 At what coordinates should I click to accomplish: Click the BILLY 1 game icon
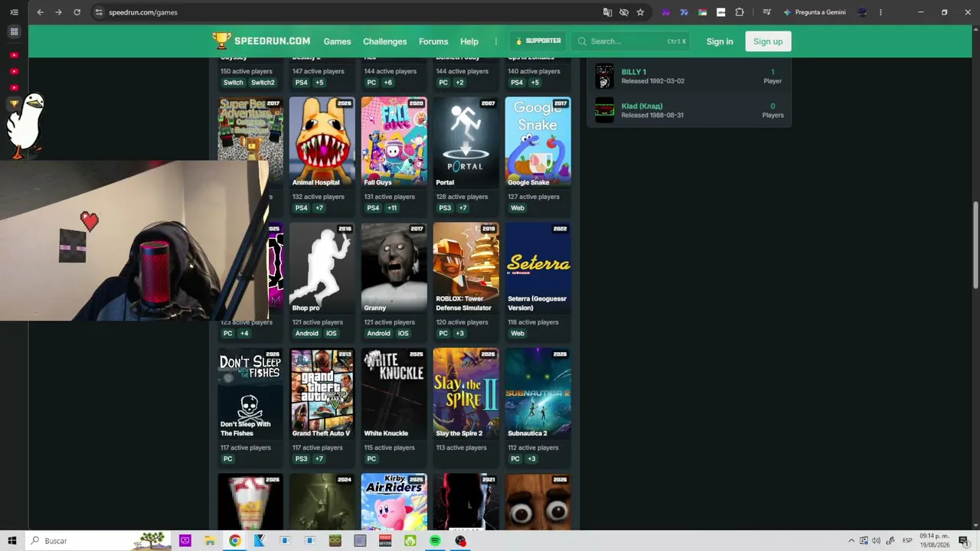(x=605, y=77)
